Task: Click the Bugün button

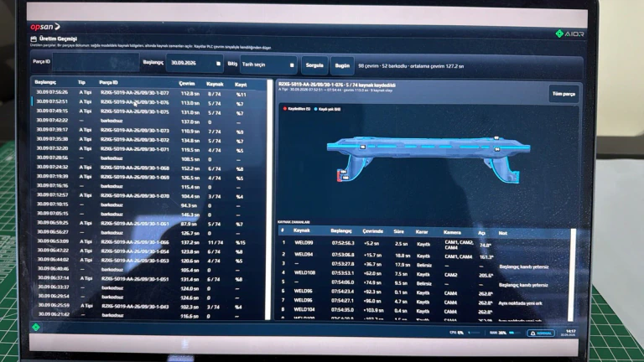Action: pos(342,65)
